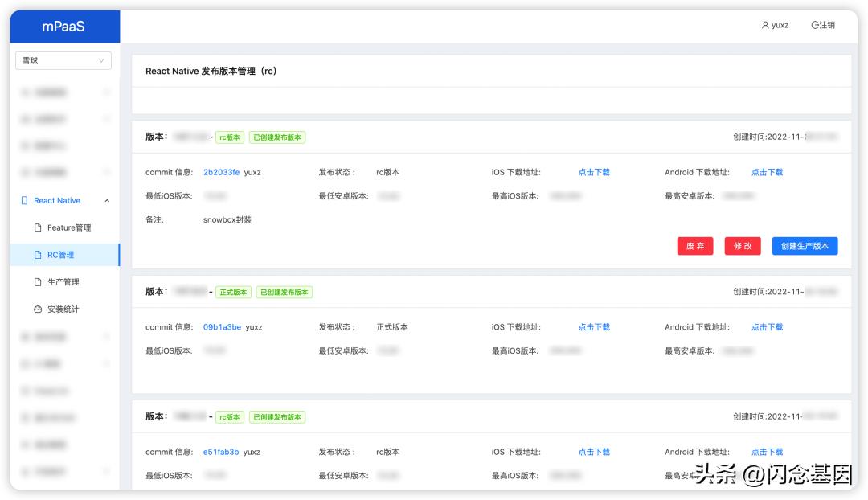Click the React Native phone icon
Image resolution: width=868 pixels, height=500 pixels.
25,201
